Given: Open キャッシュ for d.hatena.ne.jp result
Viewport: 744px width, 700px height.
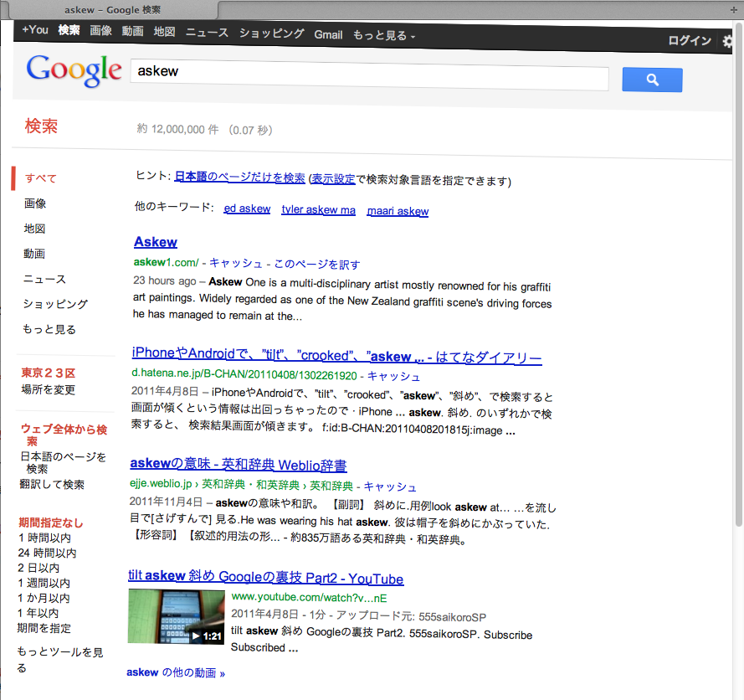Looking at the screenshot, I should click(x=394, y=376).
